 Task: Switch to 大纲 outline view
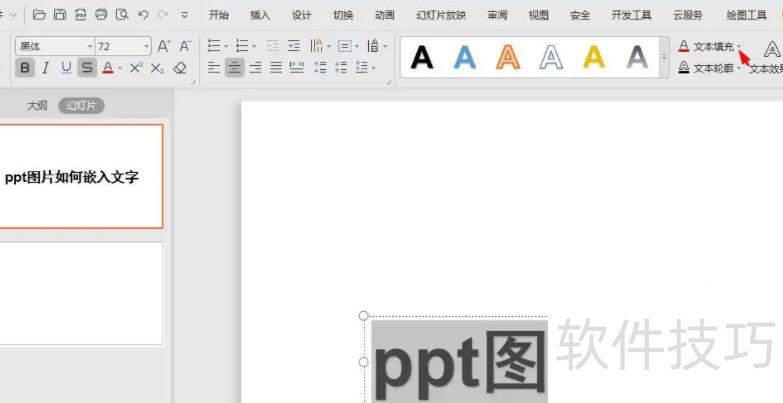(37, 105)
